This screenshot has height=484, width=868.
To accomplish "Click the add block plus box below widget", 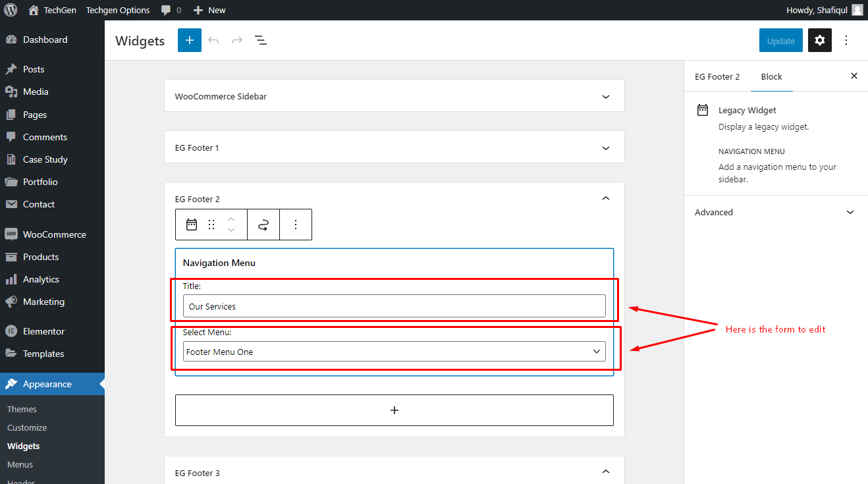I will [x=394, y=410].
